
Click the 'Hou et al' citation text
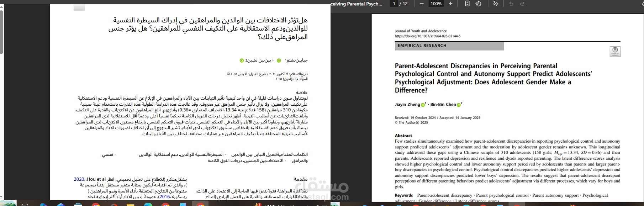coord(96,179)
